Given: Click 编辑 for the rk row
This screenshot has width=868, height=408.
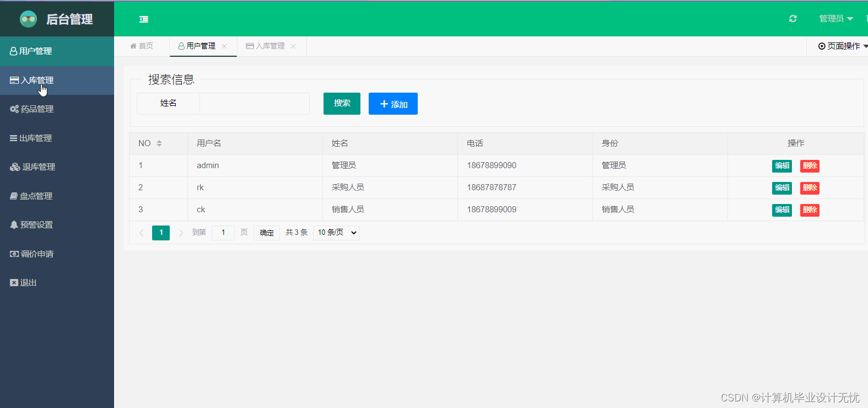Looking at the screenshot, I should pyautogui.click(x=782, y=188).
